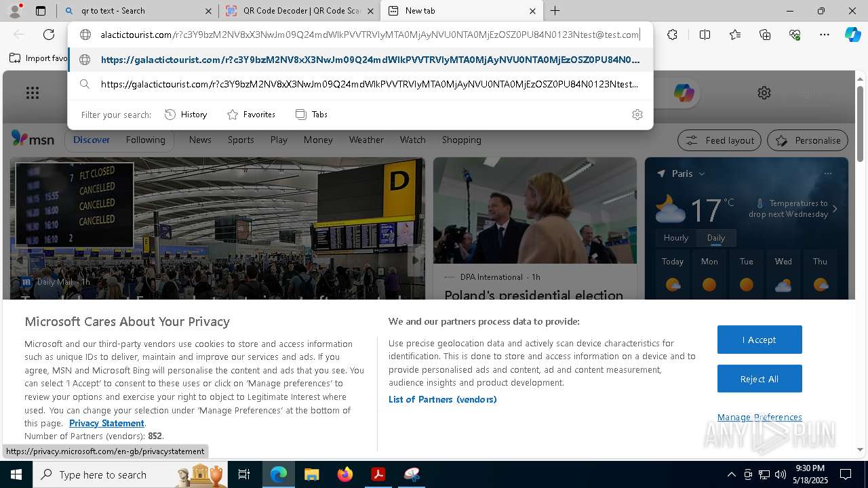The width and height of the screenshot is (868, 488).
Task: Filter suggestions by Favorites
Action: (251, 115)
